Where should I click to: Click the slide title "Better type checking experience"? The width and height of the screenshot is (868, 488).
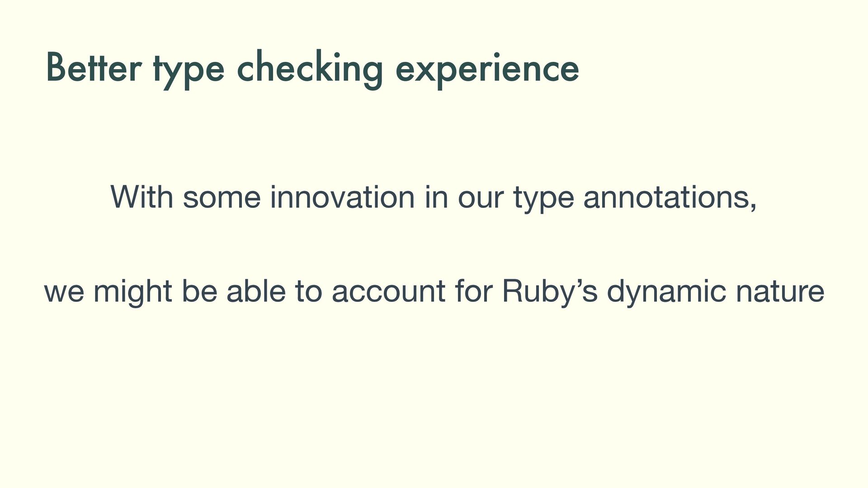[x=312, y=69]
